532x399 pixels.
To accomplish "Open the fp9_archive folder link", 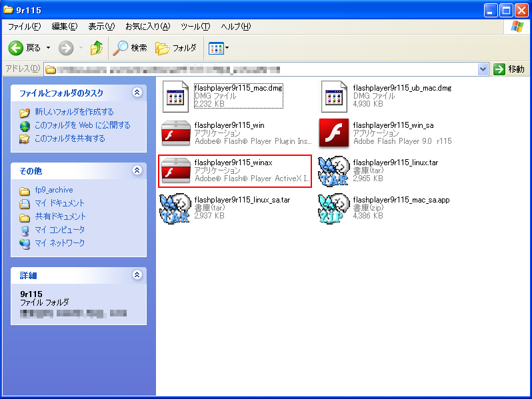I will tap(54, 190).
